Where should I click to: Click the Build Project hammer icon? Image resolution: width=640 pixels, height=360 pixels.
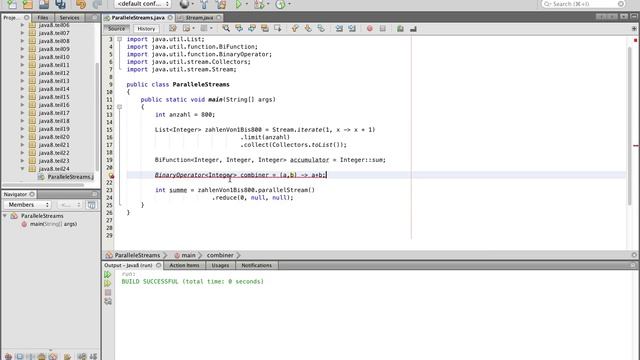point(204,4)
